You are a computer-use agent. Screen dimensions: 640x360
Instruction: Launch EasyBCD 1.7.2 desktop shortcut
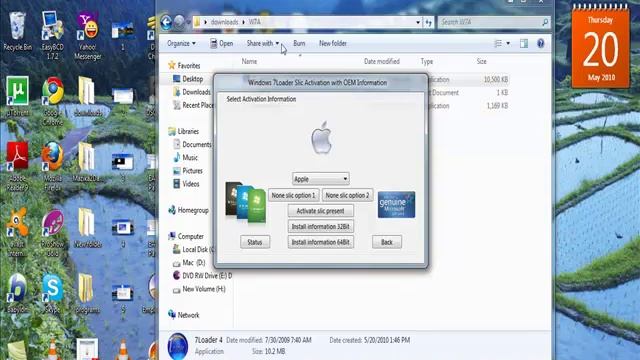[52, 35]
